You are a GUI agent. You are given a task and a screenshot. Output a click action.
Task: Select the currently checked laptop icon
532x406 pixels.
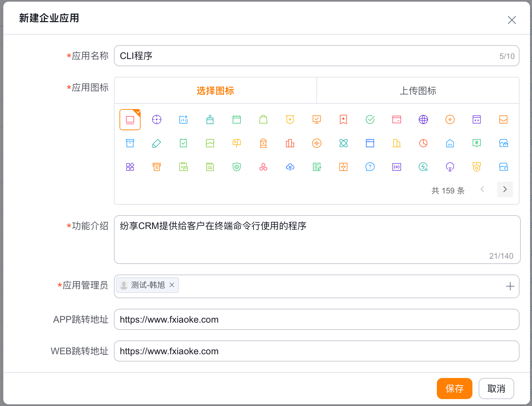click(x=130, y=120)
